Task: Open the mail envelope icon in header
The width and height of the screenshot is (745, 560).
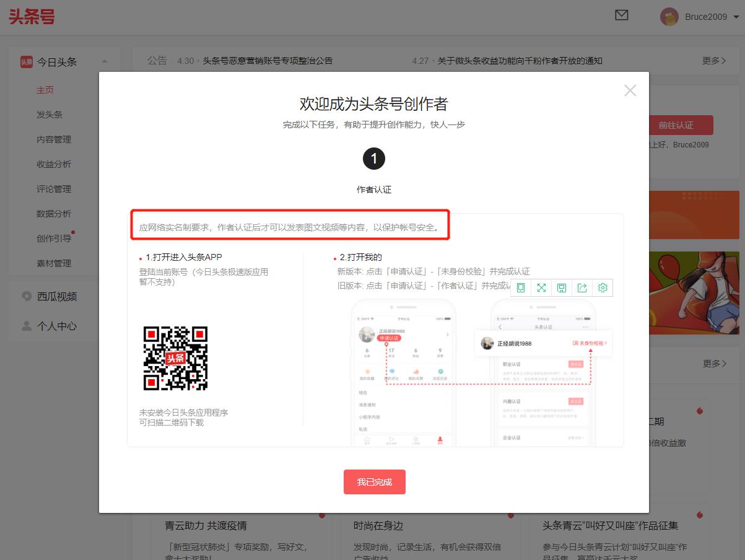Action: click(x=622, y=15)
